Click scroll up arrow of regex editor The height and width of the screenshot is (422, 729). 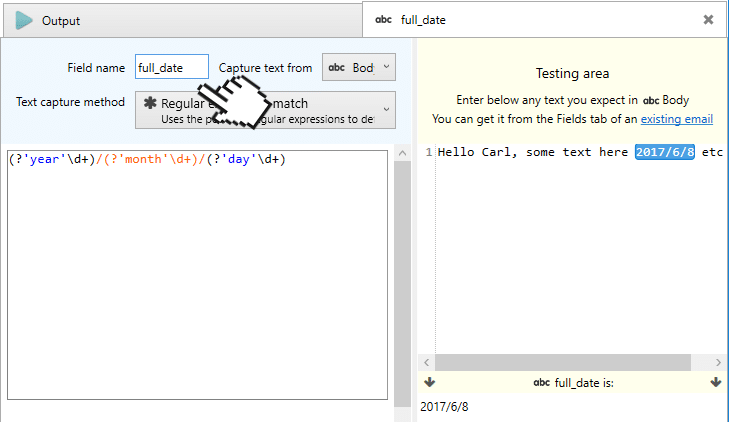[x=402, y=153]
